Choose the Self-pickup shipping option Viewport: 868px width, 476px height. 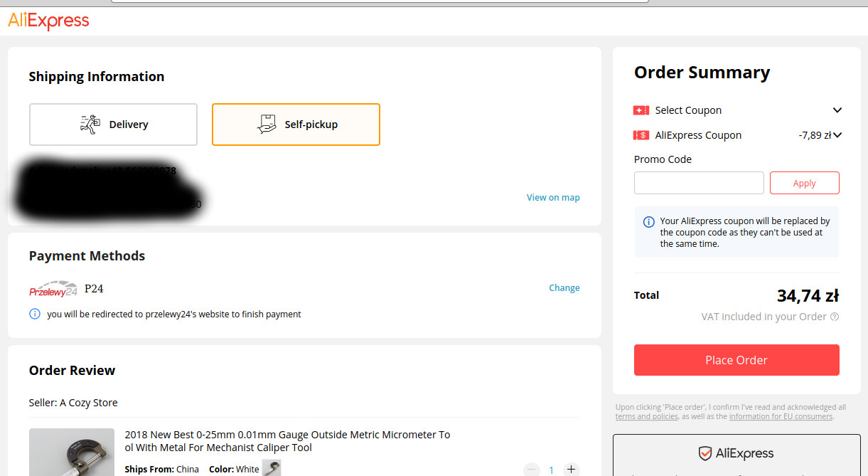pyautogui.click(x=296, y=125)
